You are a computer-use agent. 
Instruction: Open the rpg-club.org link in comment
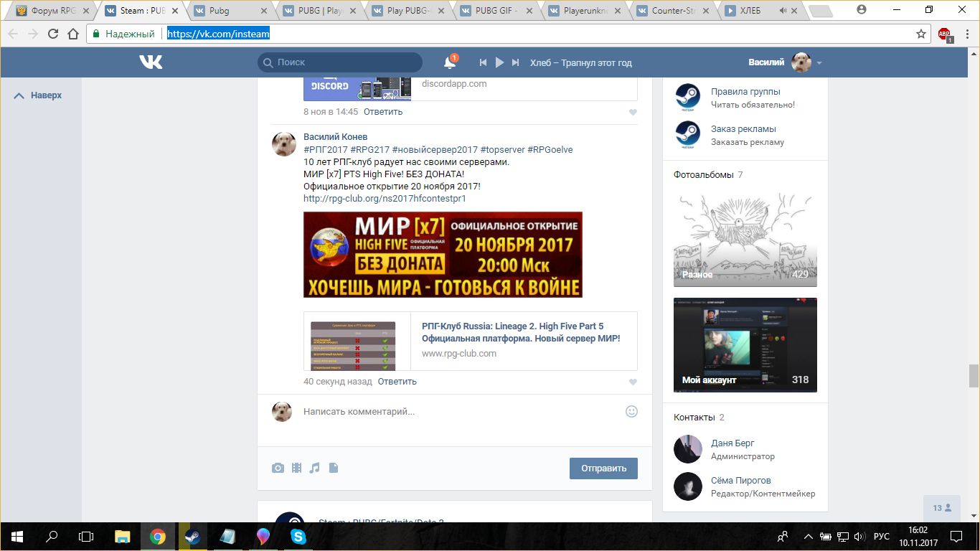(385, 198)
